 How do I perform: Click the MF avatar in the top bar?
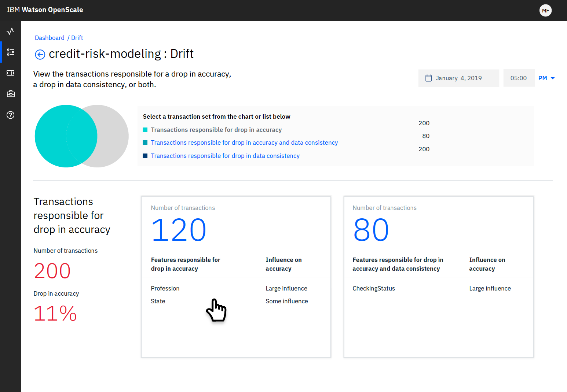point(545,10)
